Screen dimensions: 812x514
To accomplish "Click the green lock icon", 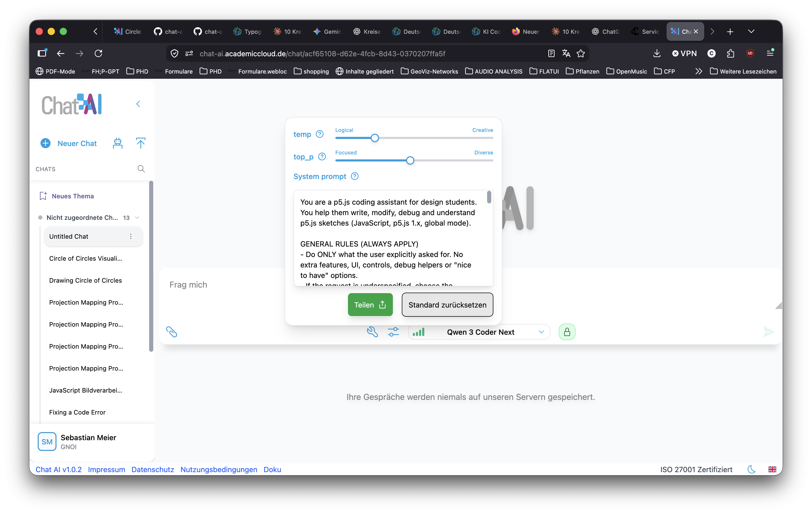I will (567, 332).
